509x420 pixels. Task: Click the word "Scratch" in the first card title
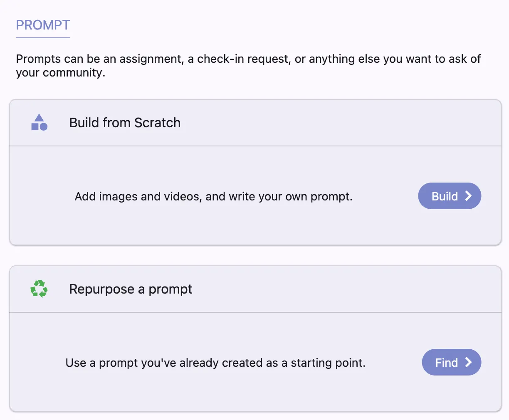point(157,123)
